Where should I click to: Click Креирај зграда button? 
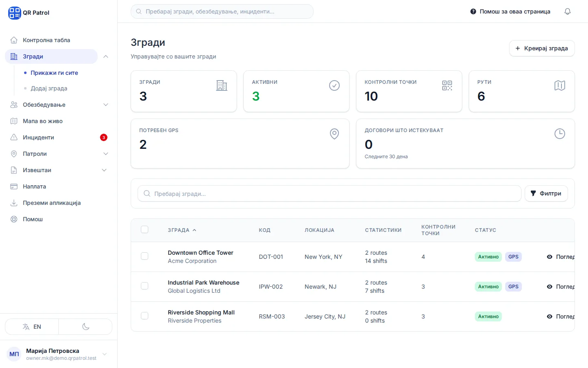coord(542,48)
